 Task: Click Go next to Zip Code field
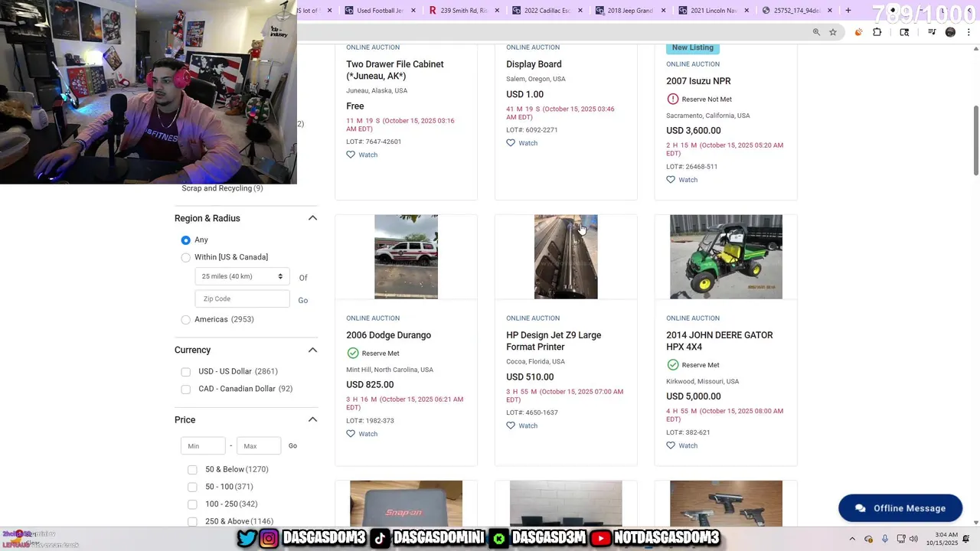click(303, 301)
